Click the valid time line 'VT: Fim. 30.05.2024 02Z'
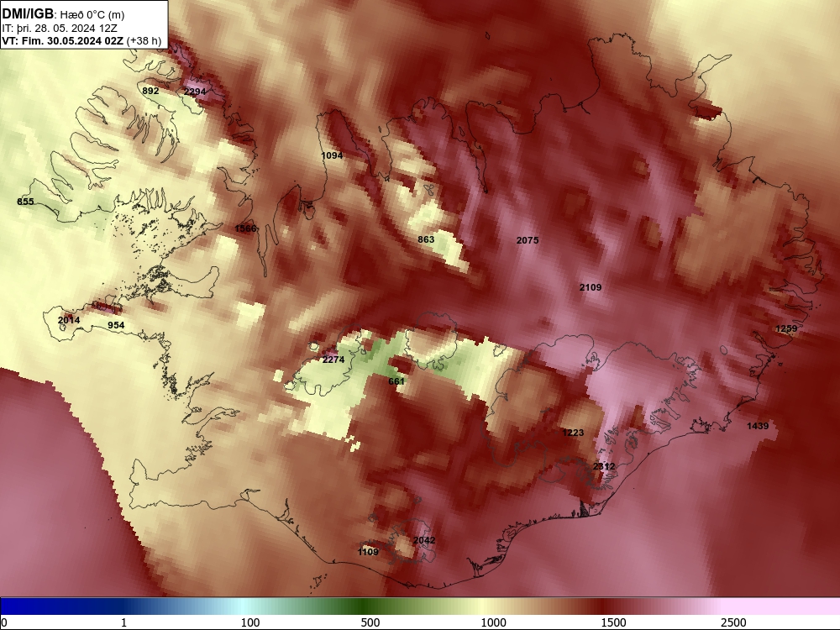This screenshot has width=840, height=630. (x=63, y=40)
